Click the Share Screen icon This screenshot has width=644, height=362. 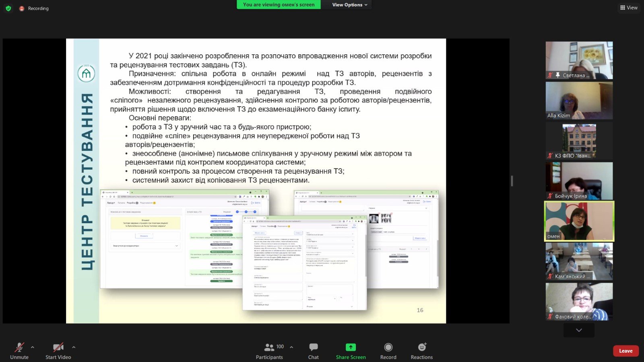tap(351, 348)
